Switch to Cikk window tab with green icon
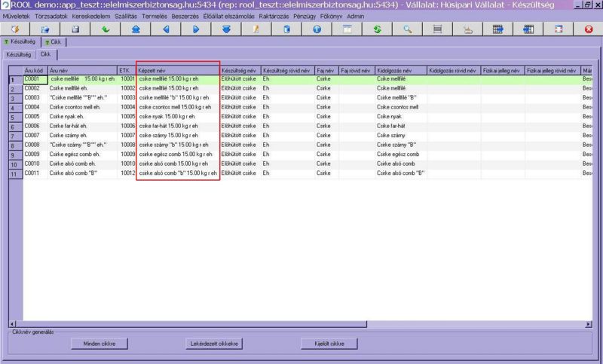Image resolution: width=603 pixels, height=364 pixels. point(53,42)
